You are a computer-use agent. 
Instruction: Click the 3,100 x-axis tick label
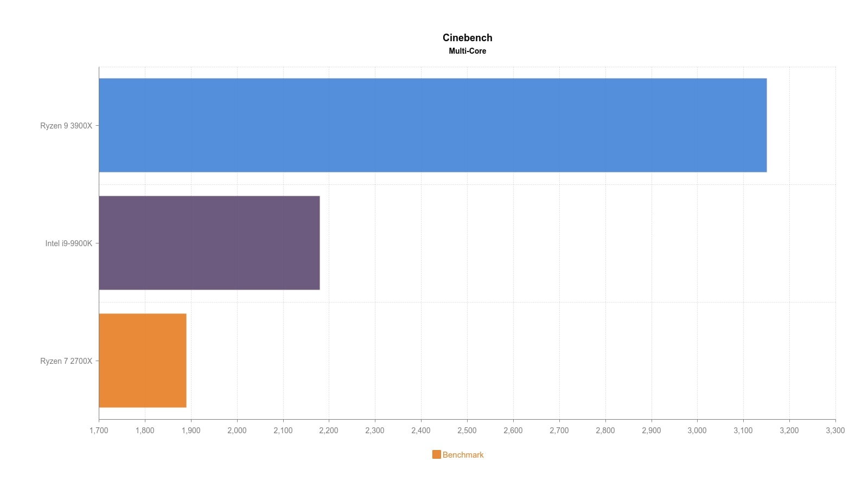pos(743,431)
